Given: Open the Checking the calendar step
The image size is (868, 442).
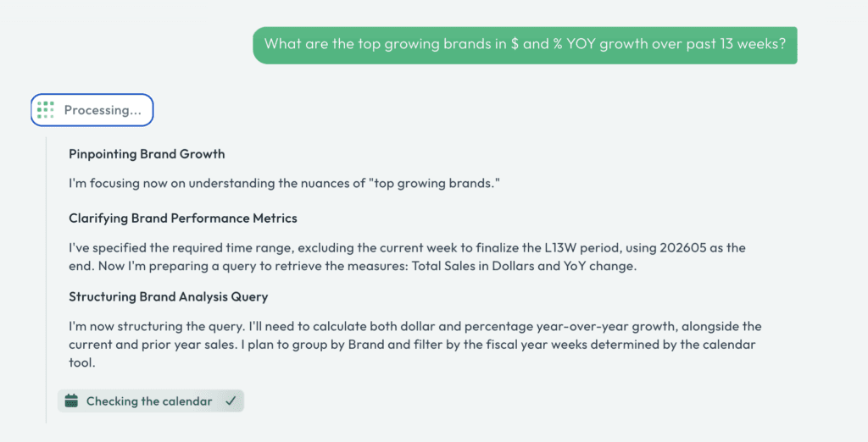Looking at the screenshot, I should coord(149,401).
